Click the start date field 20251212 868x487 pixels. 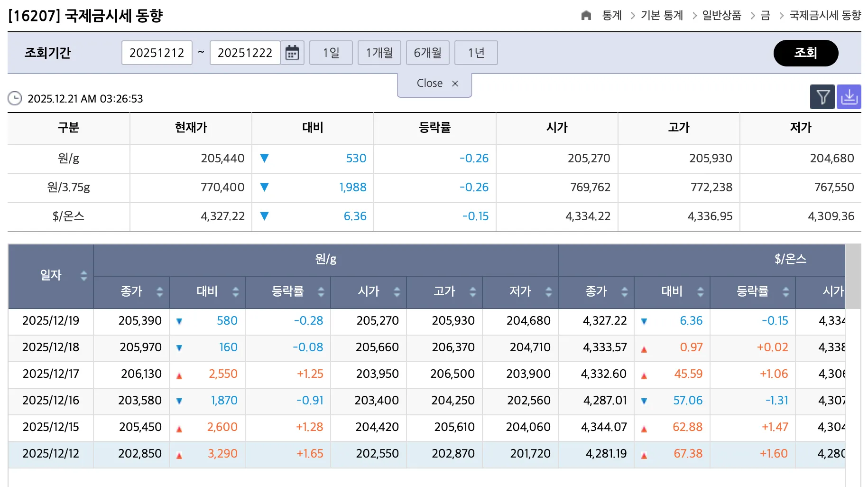pyautogui.click(x=157, y=53)
